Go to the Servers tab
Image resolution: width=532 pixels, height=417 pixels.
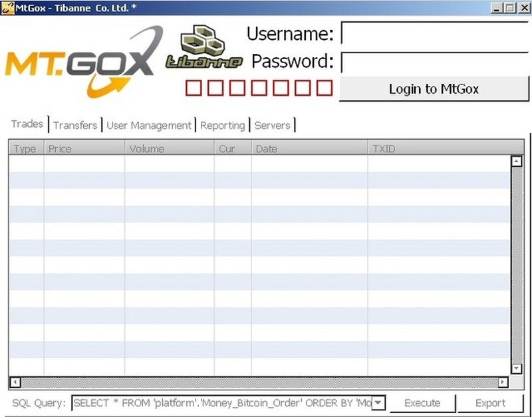pyautogui.click(x=273, y=125)
